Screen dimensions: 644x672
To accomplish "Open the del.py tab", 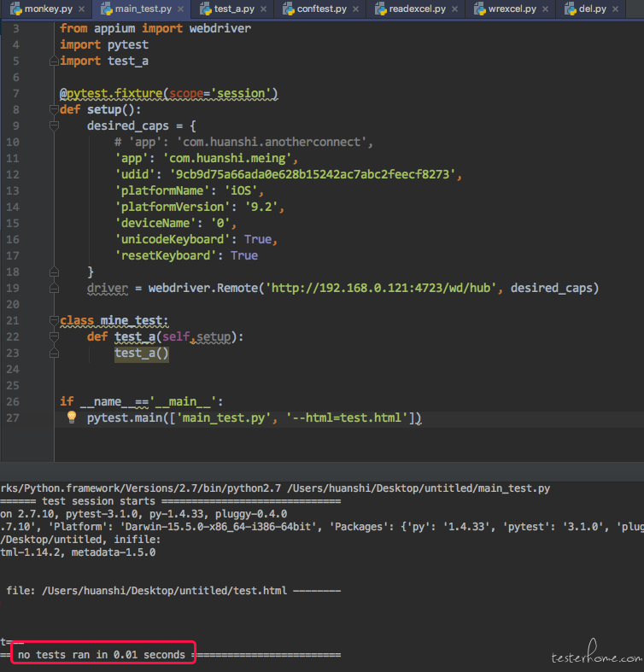I will [592, 9].
